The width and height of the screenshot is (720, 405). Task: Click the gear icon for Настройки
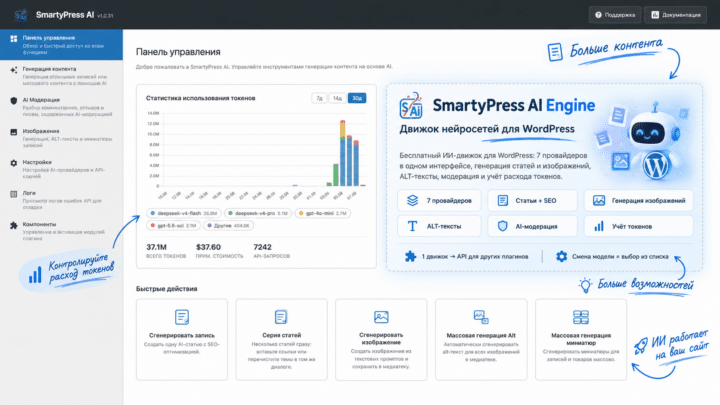tap(14, 163)
